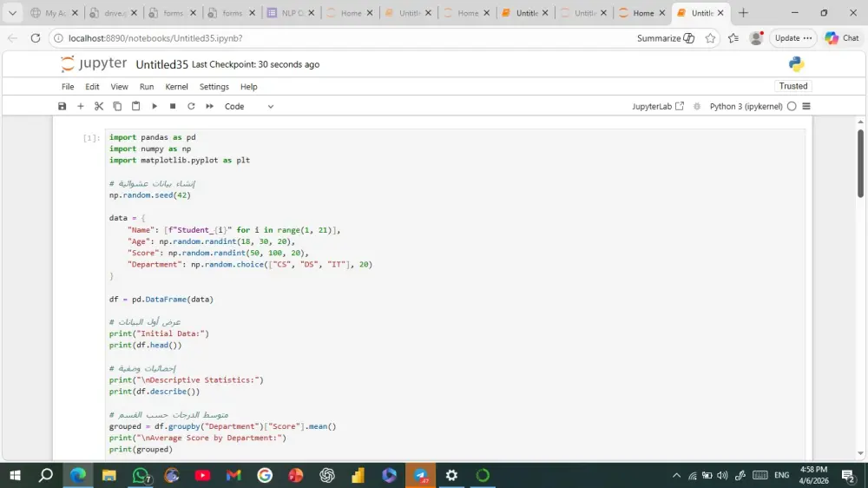The height and width of the screenshot is (488, 868).
Task: Open the Kernel menu
Action: point(176,87)
